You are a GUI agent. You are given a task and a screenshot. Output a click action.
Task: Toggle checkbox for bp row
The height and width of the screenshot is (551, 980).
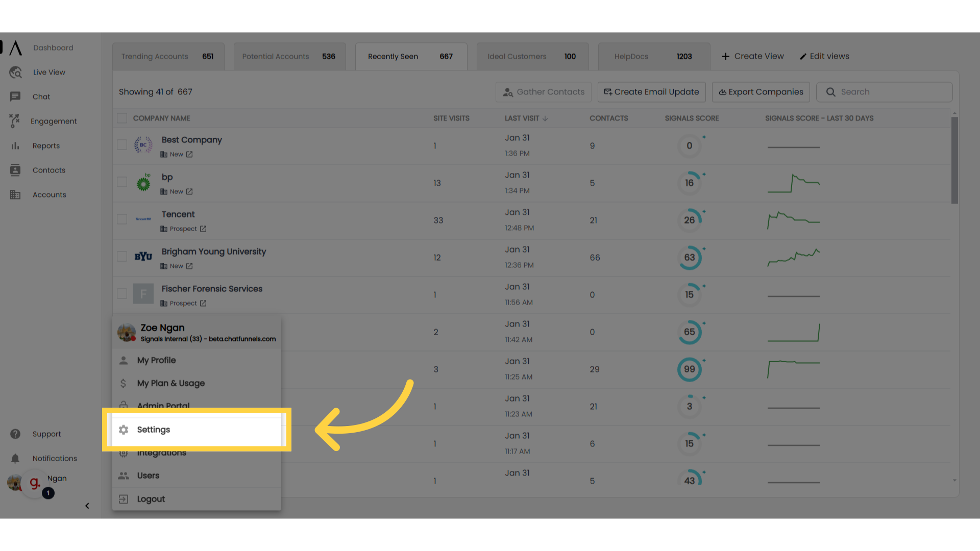click(x=122, y=182)
